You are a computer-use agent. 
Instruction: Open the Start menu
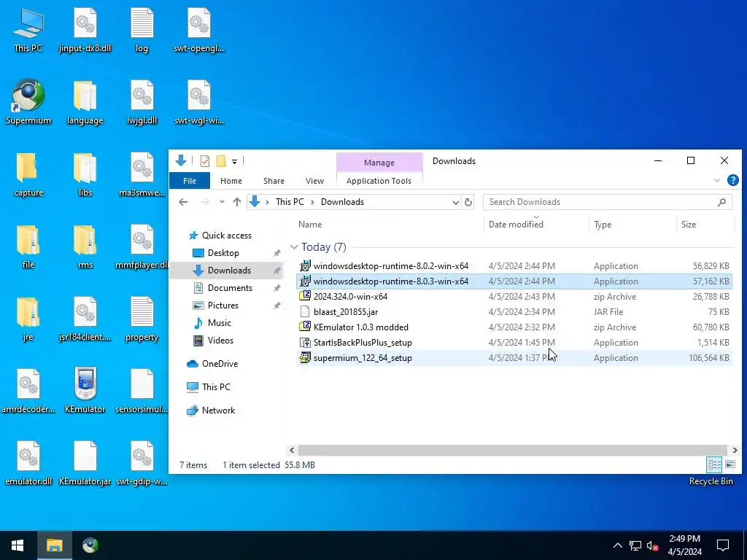click(18, 545)
